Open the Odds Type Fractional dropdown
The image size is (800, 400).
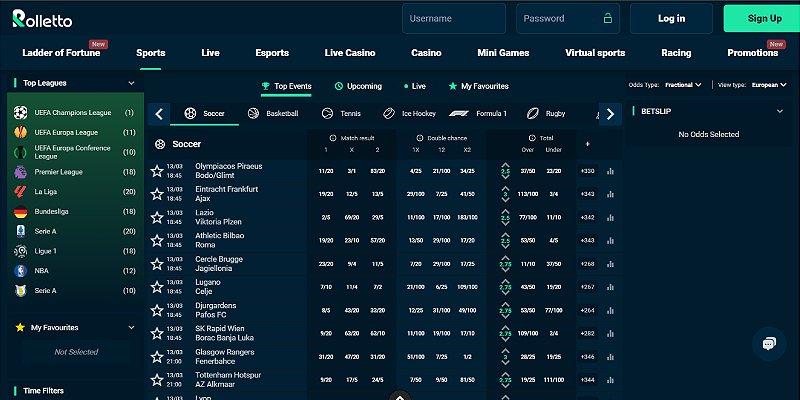(x=684, y=85)
